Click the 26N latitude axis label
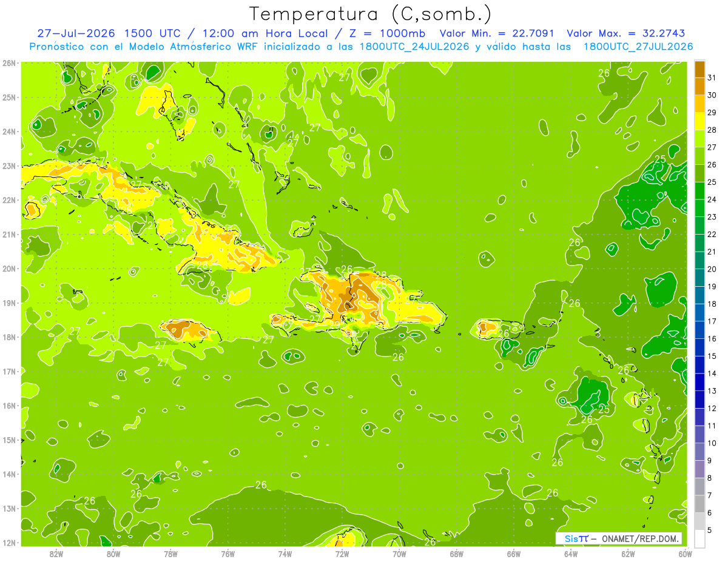This screenshot has height=562, width=728. pyautogui.click(x=8, y=63)
